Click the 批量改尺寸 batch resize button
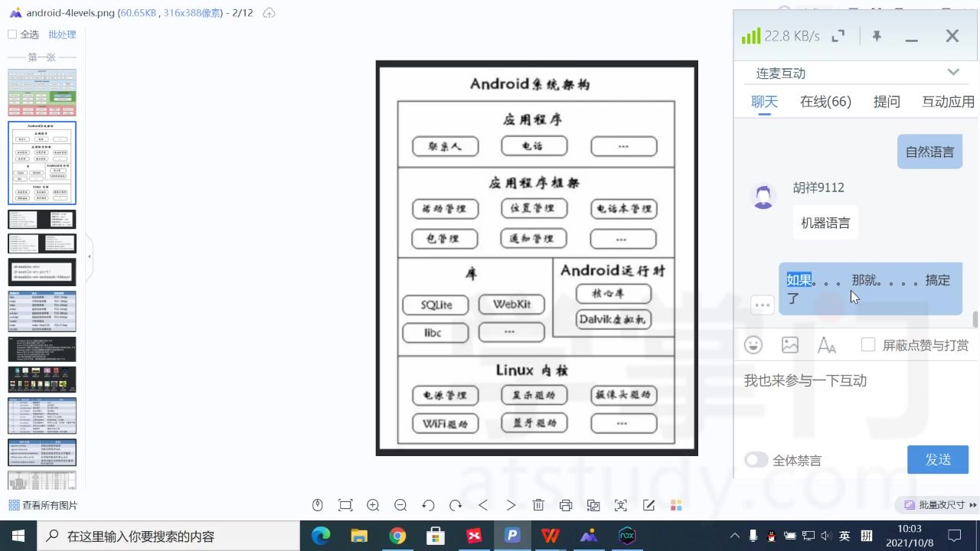 tap(936, 505)
